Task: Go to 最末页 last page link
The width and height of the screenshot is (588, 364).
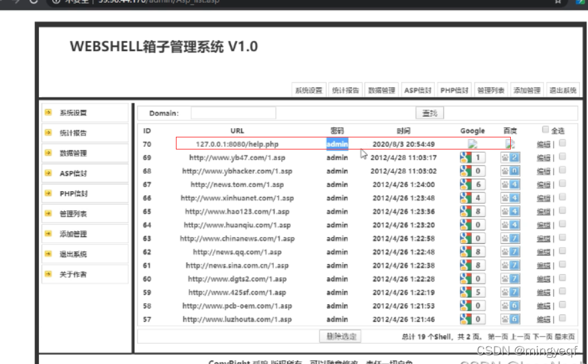Action: click(x=565, y=337)
